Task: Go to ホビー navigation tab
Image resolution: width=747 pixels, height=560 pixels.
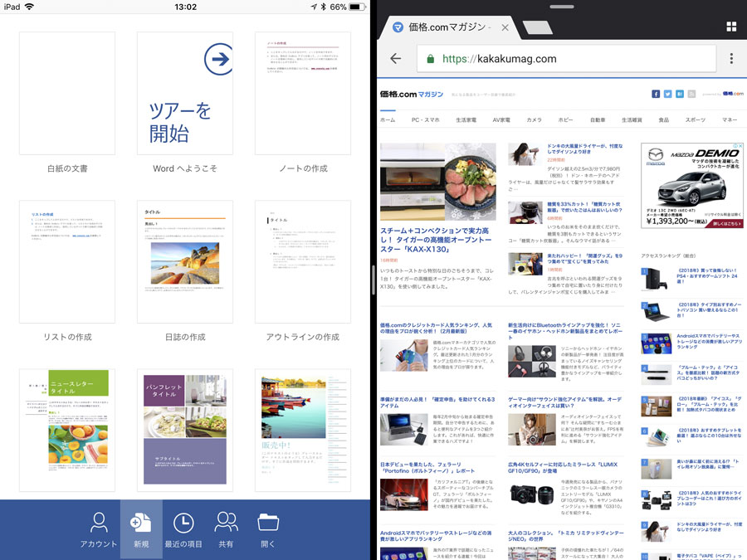Action: click(x=565, y=120)
